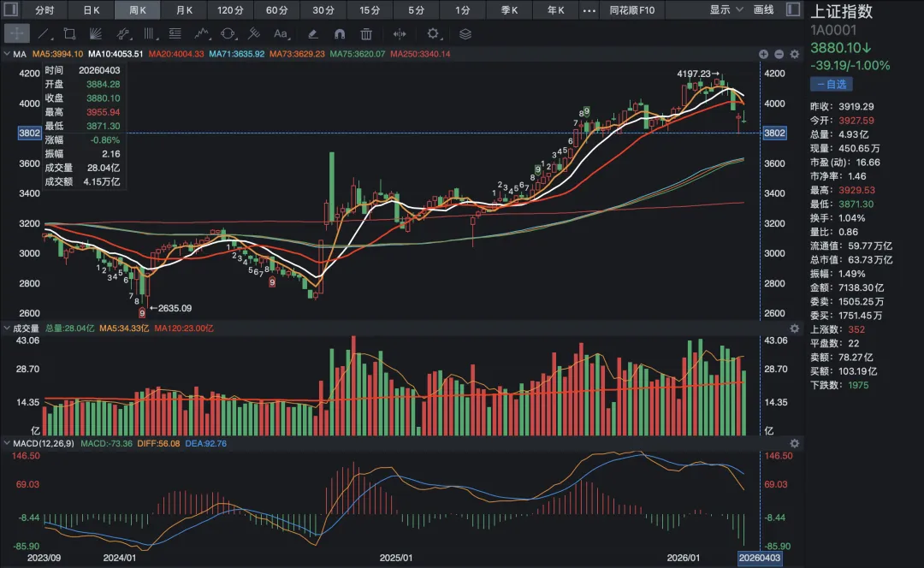This screenshot has height=568, width=924.
Task: Click MA73:3629.23 indicator label
Action: pos(297,54)
